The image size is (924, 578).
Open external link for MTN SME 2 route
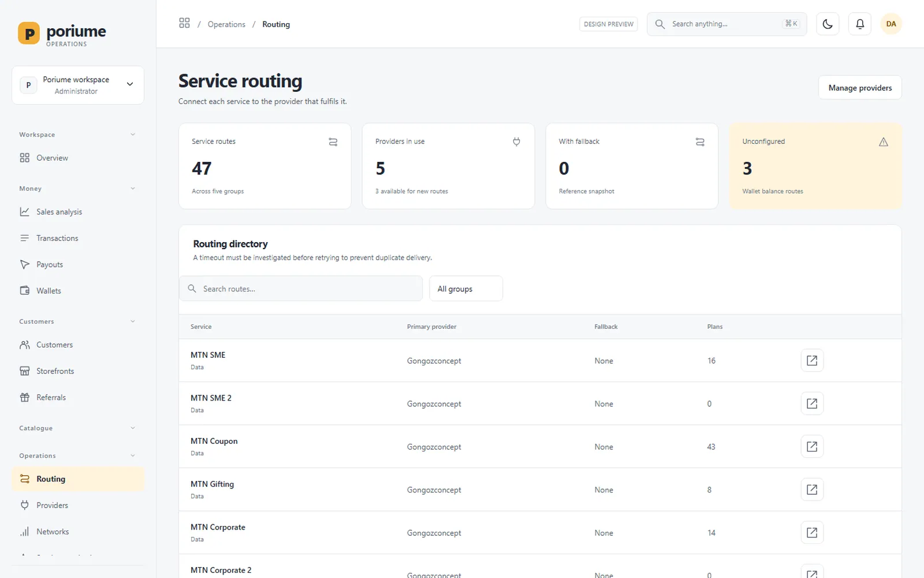(812, 403)
